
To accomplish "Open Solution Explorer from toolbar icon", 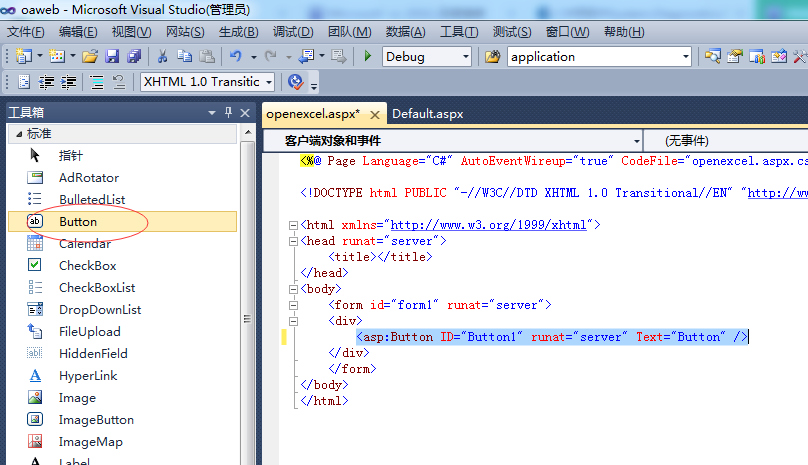I will click(713, 56).
